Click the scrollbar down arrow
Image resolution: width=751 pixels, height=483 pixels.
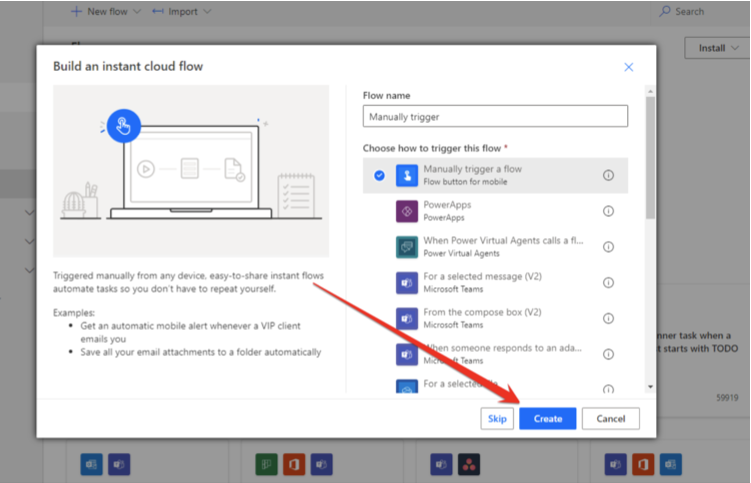[650, 387]
